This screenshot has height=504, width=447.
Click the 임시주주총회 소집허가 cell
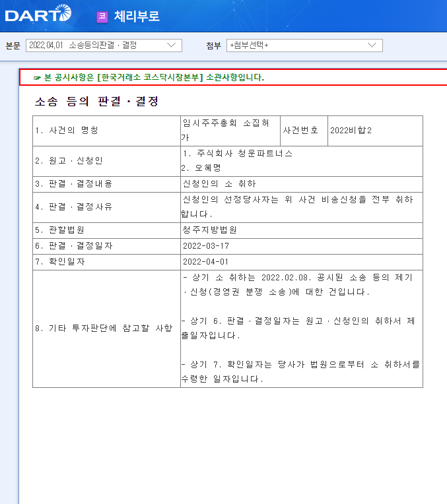point(230,131)
